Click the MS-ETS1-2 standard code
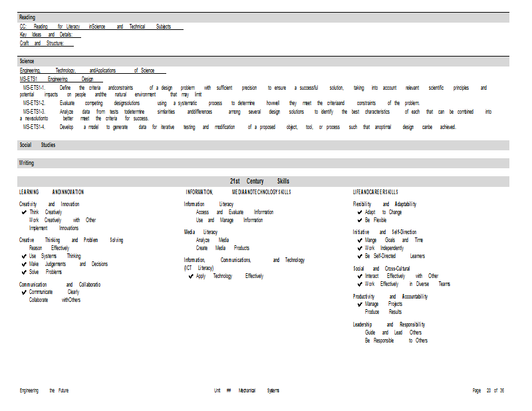This screenshot has height=411, width=532. [34, 103]
